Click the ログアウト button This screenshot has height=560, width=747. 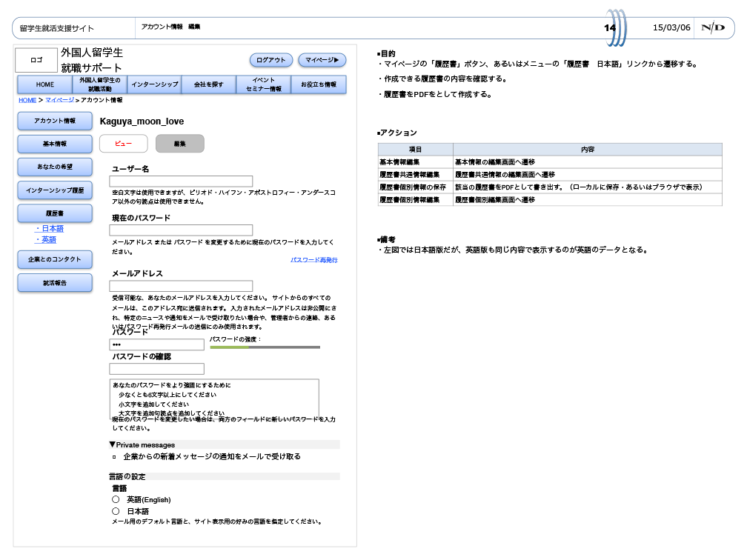point(271,60)
